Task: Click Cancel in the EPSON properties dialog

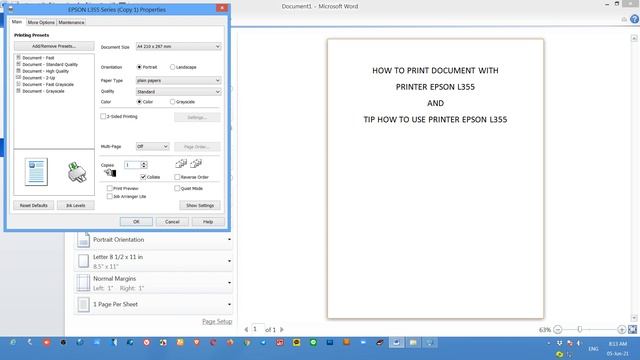Action: (x=172, y=222)
